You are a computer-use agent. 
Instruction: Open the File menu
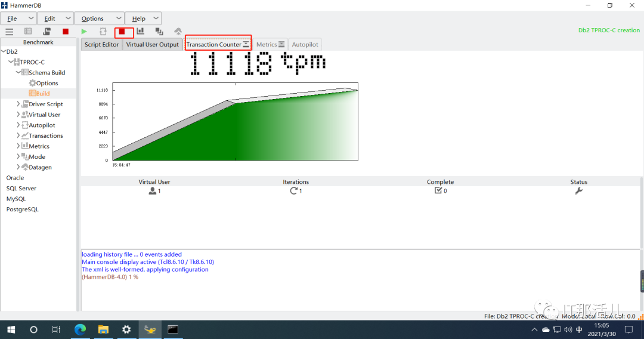pos(18,19)
